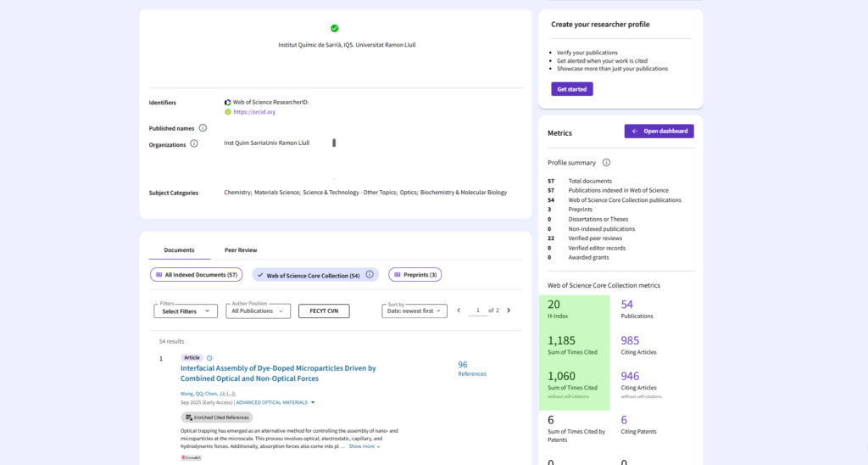This screenshot has height=465, width=868.
Task: Click info icon beside Core Collection chip
Action: (x=370, y=275)
